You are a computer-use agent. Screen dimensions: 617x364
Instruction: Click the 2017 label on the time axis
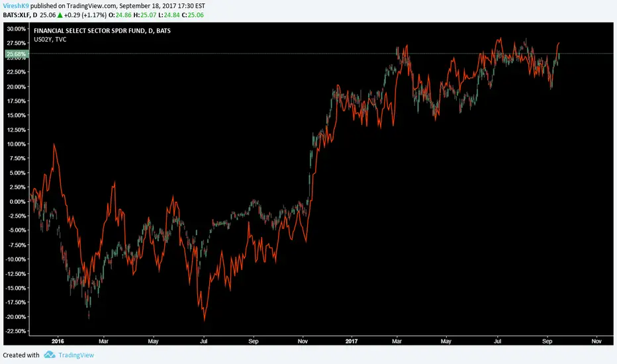click(x=352, y=341)
